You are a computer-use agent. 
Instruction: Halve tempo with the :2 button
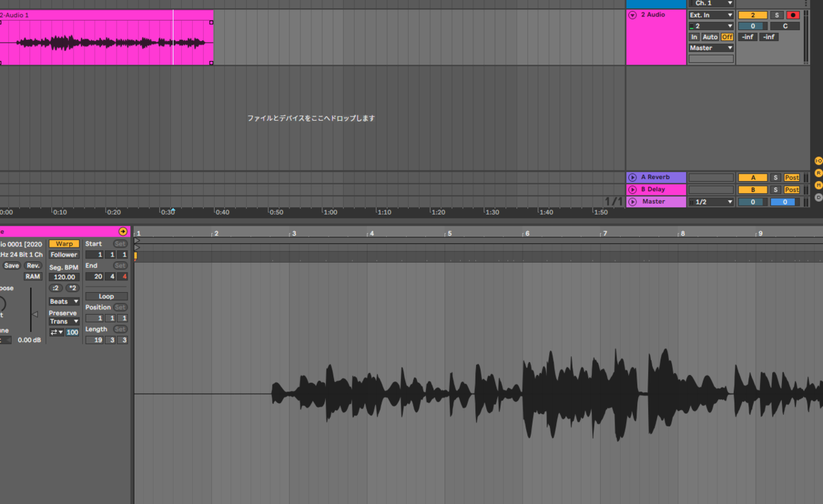point(56,288)
